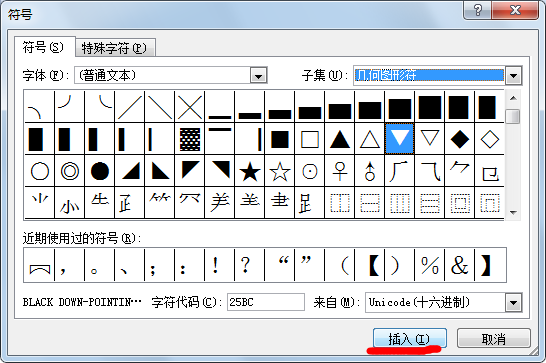Select the backward diagonal line symbol

[160, 107]
